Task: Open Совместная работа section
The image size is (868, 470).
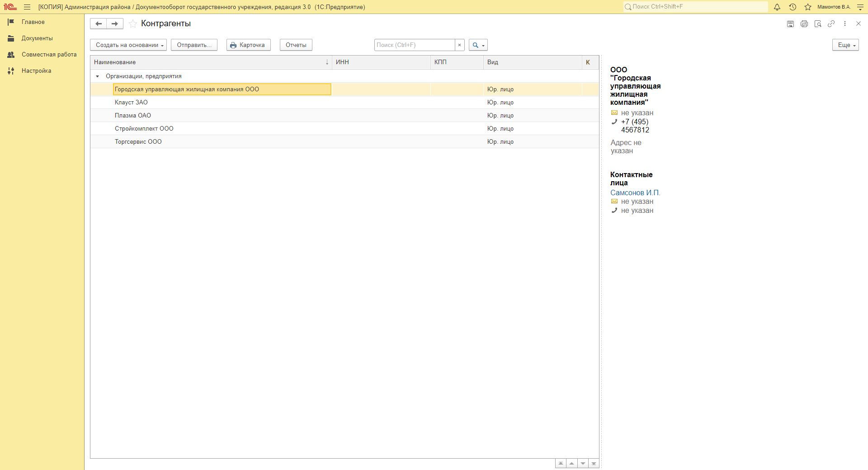Action: 49,55
